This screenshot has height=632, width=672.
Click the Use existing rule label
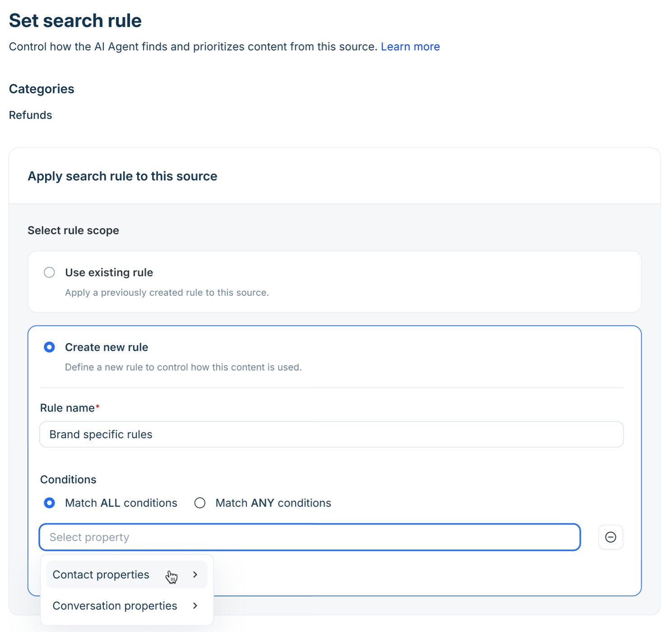pos(109,272)
